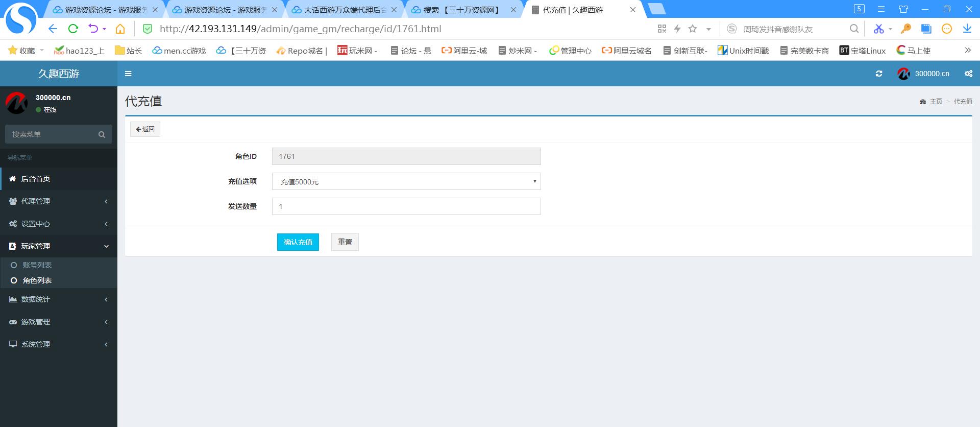Collapse 玩家管理 sidebar menu
Image resolution: width=980 pixels, height=427 pixels.
59,246
